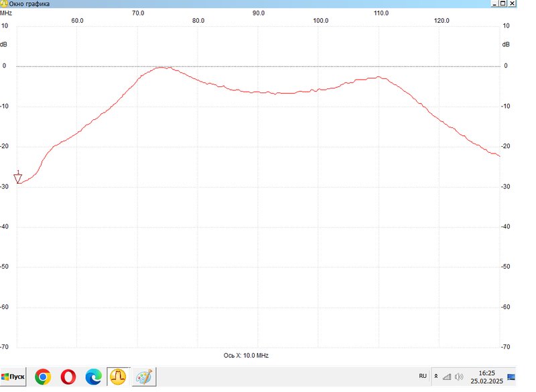Click the Ось X: 10.0 MHz label
The width and height of the screenshot is (536, 392).
[246, 355]
